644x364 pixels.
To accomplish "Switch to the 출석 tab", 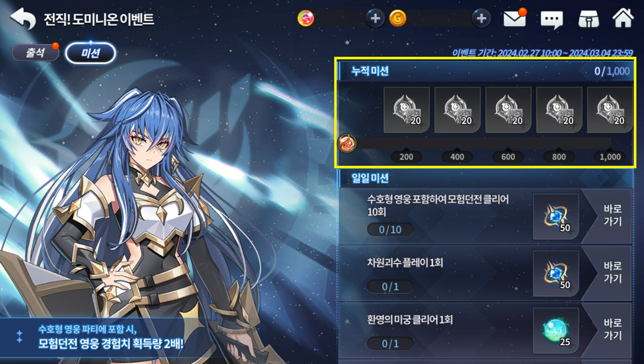I will pyautogui.click(x=35, y=53).
